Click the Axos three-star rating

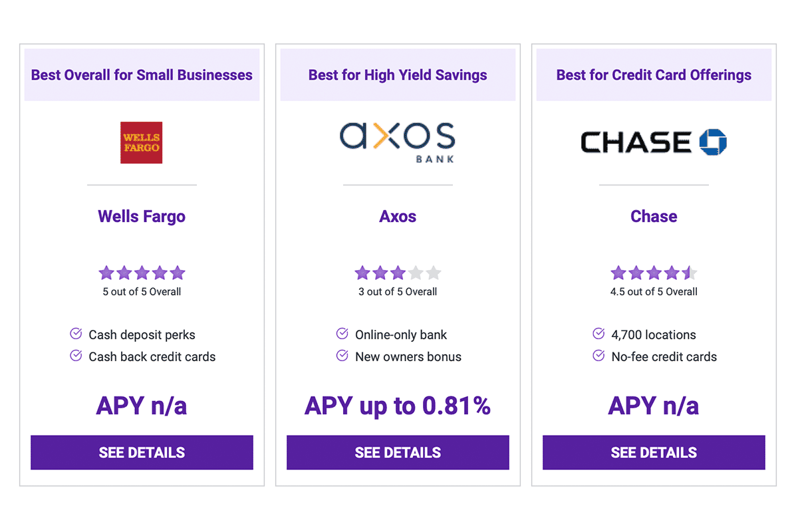398,273
